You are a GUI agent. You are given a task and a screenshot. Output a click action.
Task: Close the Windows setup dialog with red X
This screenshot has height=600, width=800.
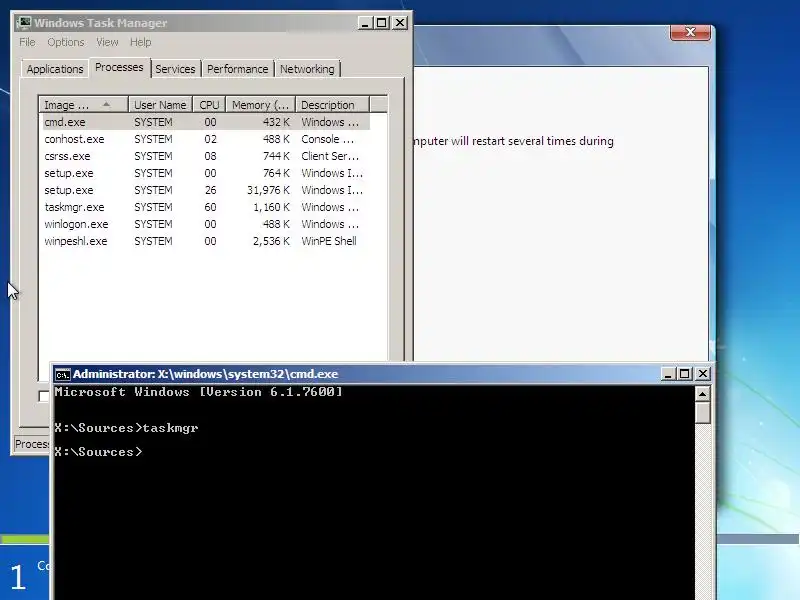tap(690, 32)
